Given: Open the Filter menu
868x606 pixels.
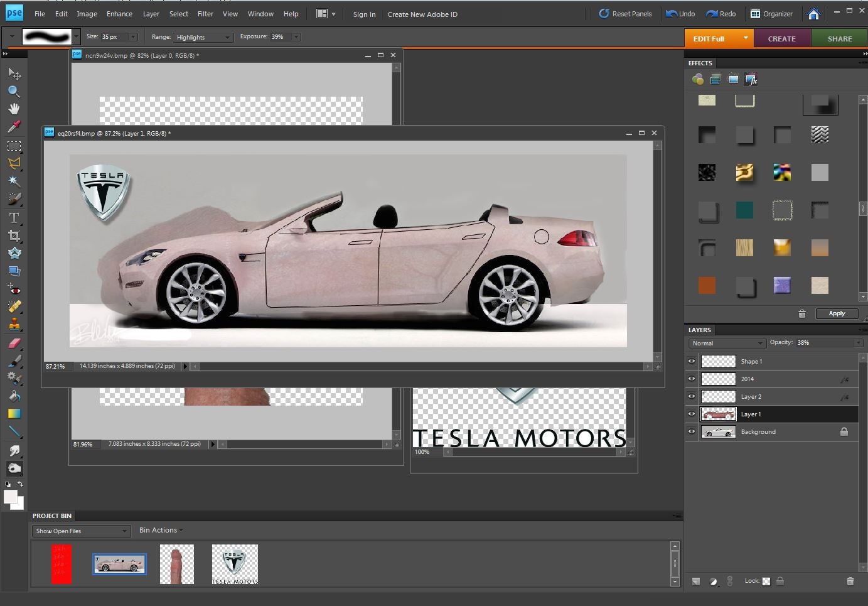Looking at the screenshot, I should [205, 14].
